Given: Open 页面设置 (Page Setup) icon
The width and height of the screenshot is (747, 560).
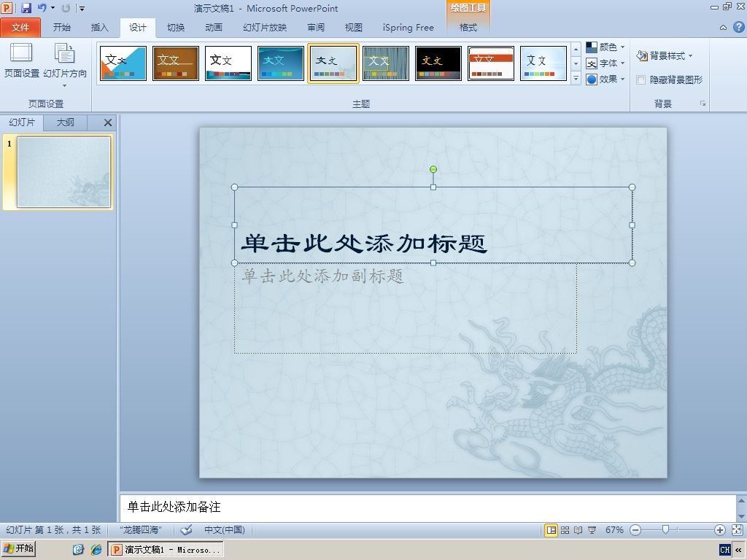Looking at the screenshot, I should tap(21, 61).
